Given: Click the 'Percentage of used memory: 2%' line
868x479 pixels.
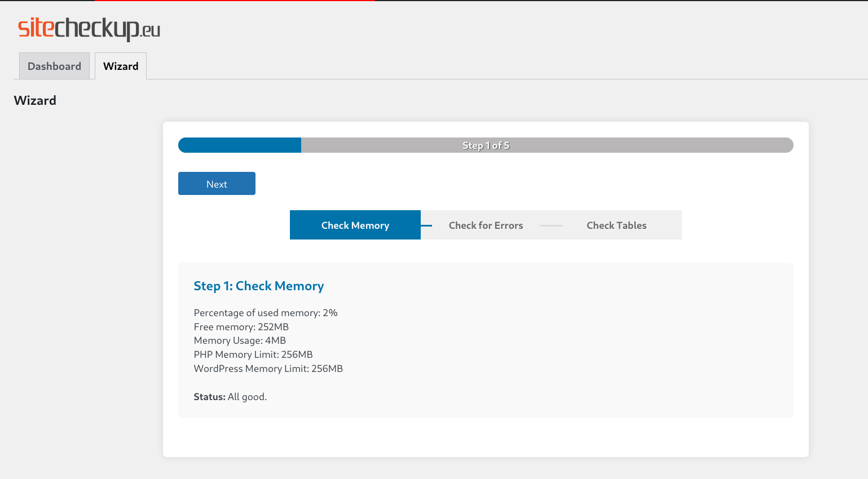Looking at the screenshot, I should pyautogui.click(x=265, y=313).
